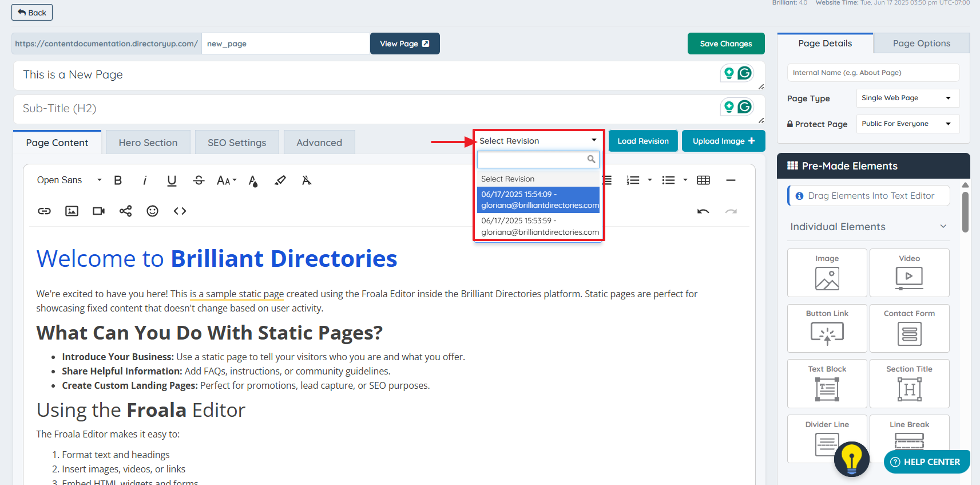Viewport: 980px width, 485px height.
Task: Open the Page Type dropdown
Action: pos(907,98)
